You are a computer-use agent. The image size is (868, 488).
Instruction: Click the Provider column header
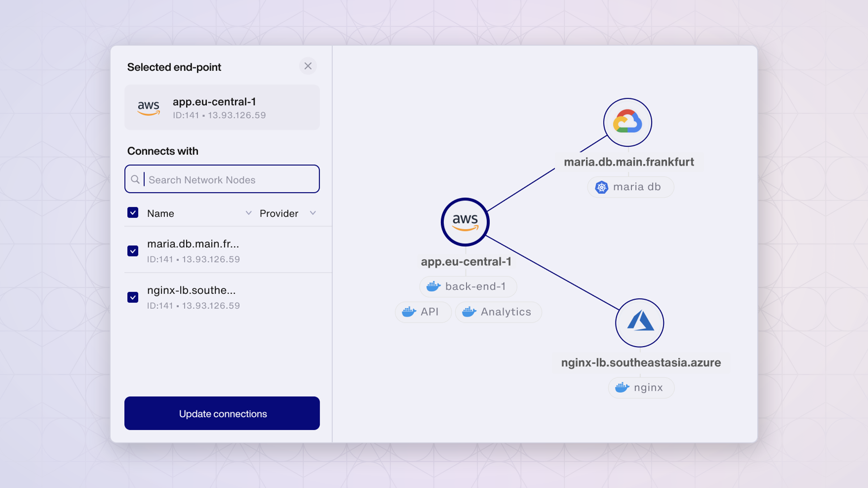(279, 213)
